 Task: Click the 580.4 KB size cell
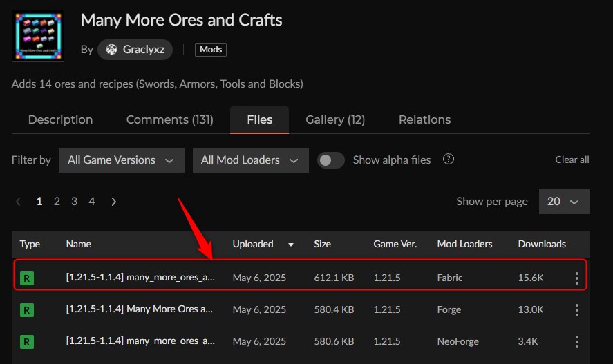(x=334, y=309)
